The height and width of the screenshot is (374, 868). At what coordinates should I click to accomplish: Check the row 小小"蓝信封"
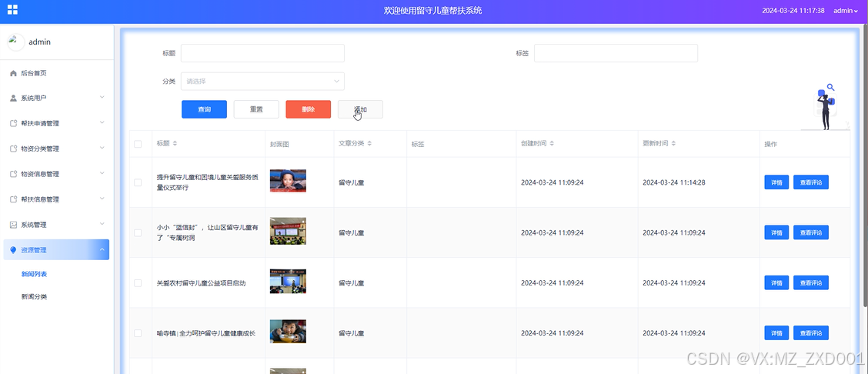(x=138, y=233)
